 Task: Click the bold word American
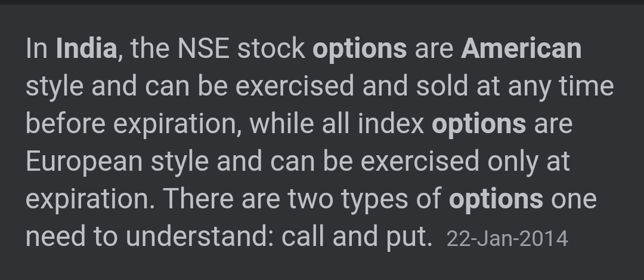(x=521, y=48)
